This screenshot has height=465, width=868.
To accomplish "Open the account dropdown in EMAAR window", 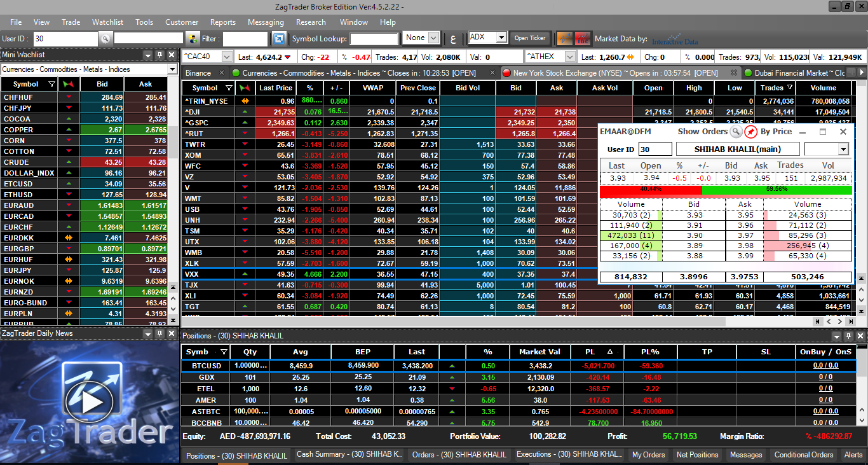I will (x=843, y=149).
